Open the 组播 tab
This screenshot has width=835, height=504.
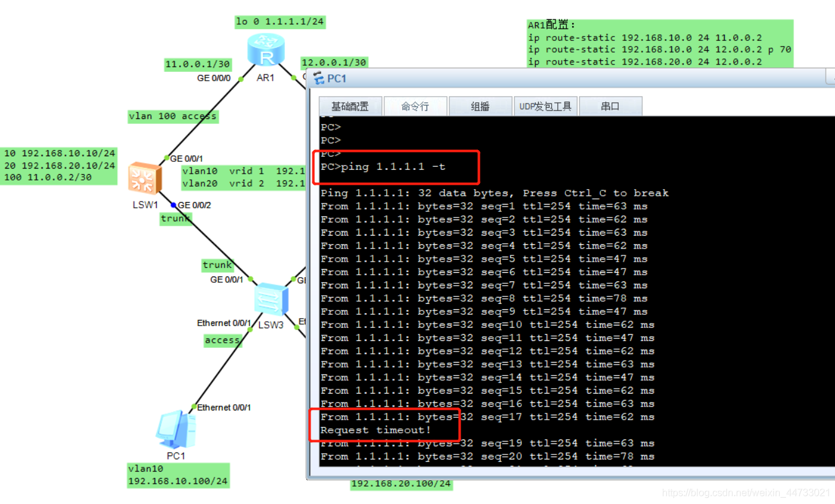[480, 106]
